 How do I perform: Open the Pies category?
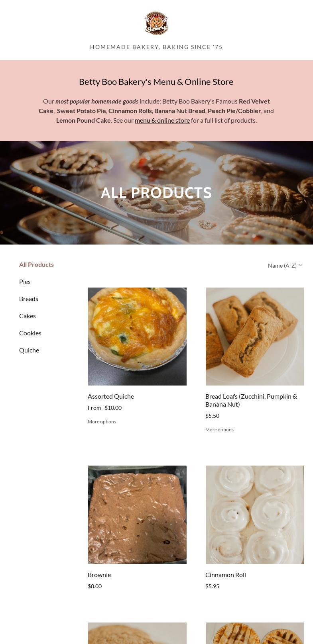coord(25,282)
